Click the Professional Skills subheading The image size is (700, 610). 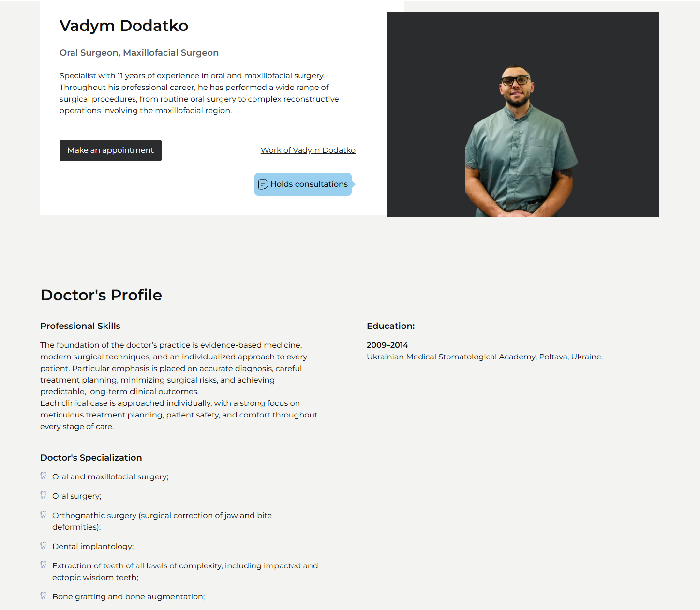(x=80, y=326)
